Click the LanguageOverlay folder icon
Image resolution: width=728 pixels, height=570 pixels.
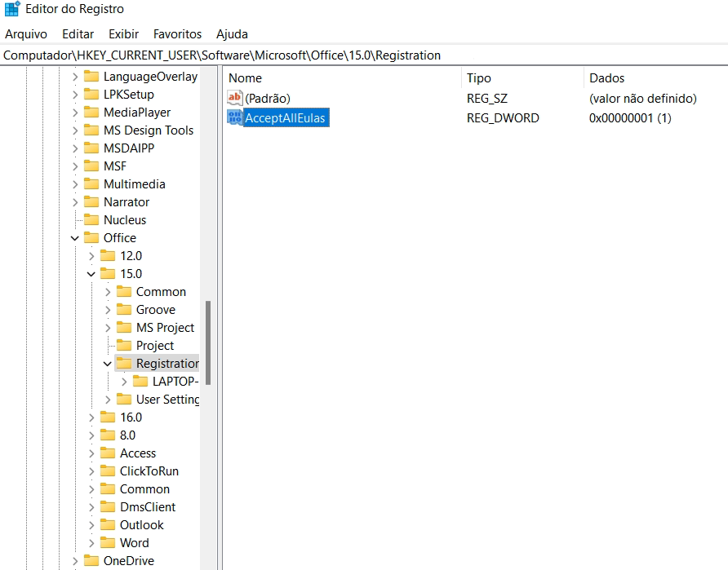91,76
